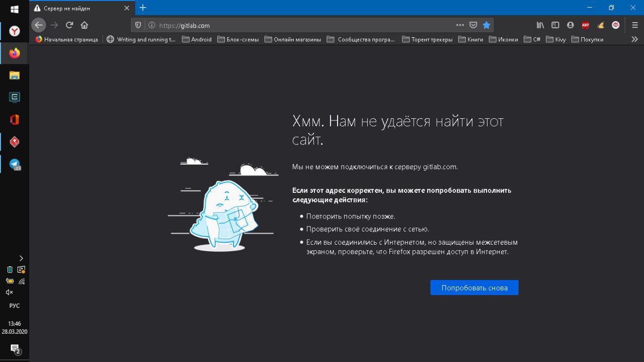This screenshot has height=362, width=644.
Task: Open the teal monitor app on the taskbar
Action: coord(15,98)
